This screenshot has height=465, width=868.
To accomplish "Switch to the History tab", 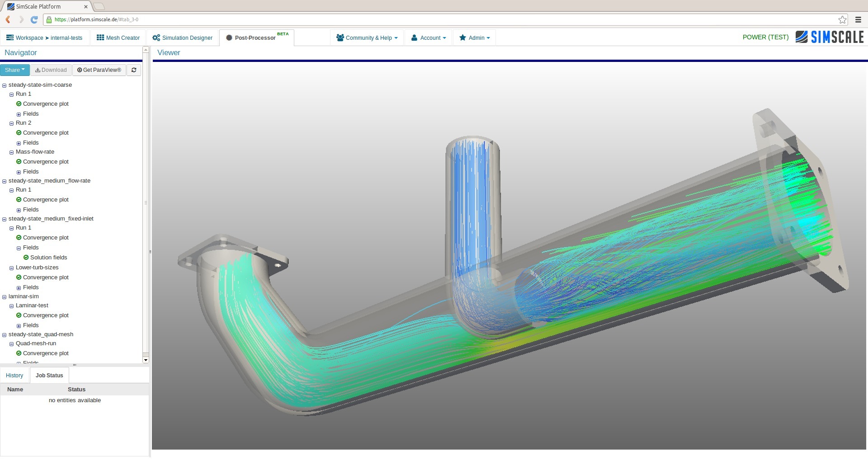I will coord(14,375).
